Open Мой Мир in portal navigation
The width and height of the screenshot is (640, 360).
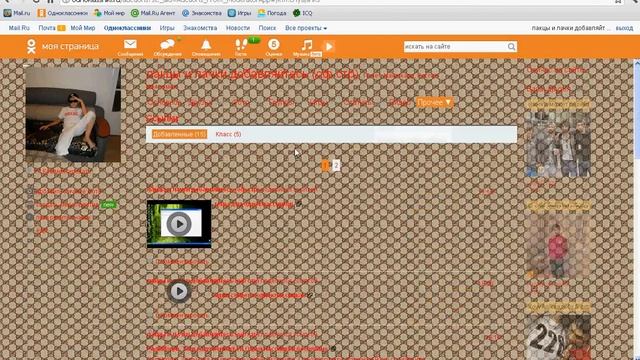click(83, 28)
